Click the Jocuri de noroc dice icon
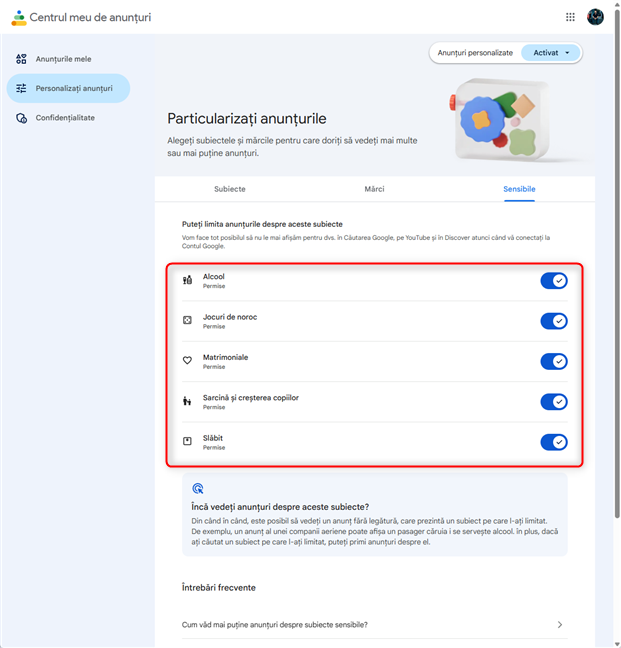621x648 pixels. click(x=187, y=321)
